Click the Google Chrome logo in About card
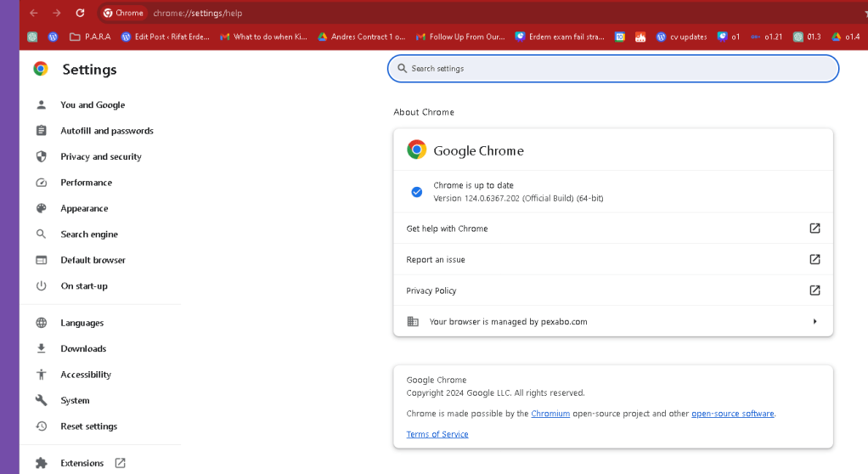The height and width of the screenshot is (474, 868). click(417, 150)
